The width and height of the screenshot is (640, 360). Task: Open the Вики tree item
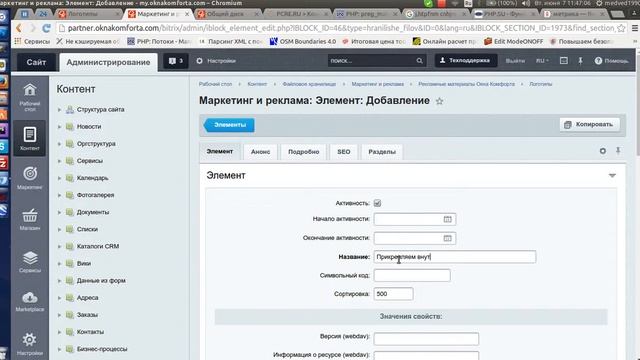pyautogui.click(x=84, y=264)
